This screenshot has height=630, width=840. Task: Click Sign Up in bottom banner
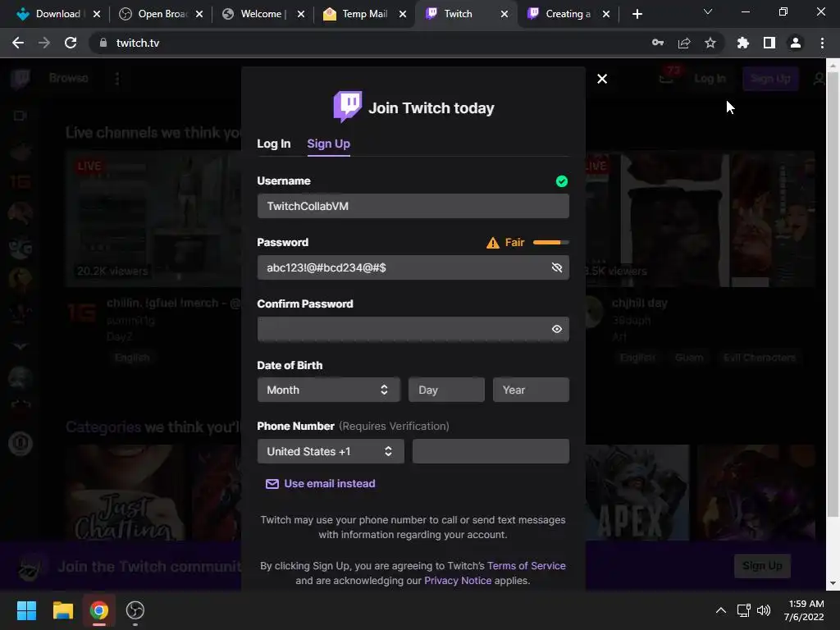pyautogui.click(x=762, y=566)
